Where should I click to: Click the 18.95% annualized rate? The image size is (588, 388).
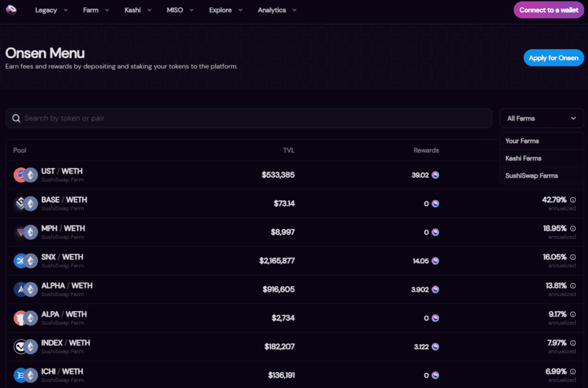pyautogui.click(x=555, y=228)
